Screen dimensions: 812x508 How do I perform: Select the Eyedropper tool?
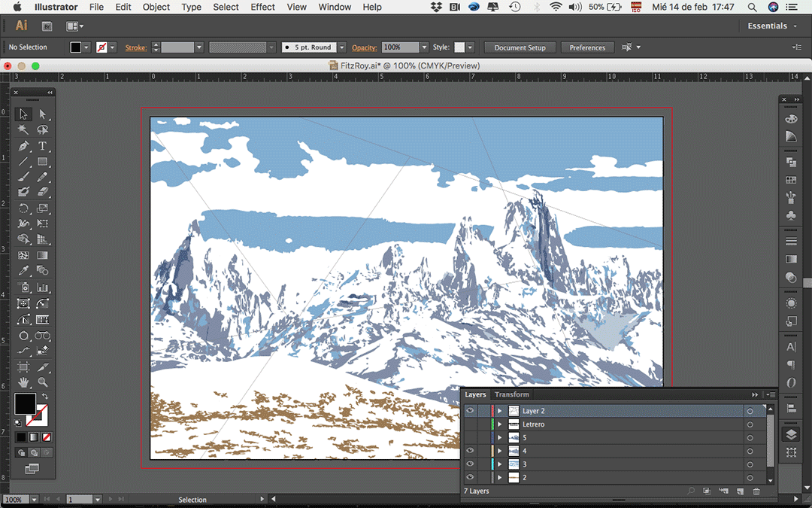pos(23,271)
